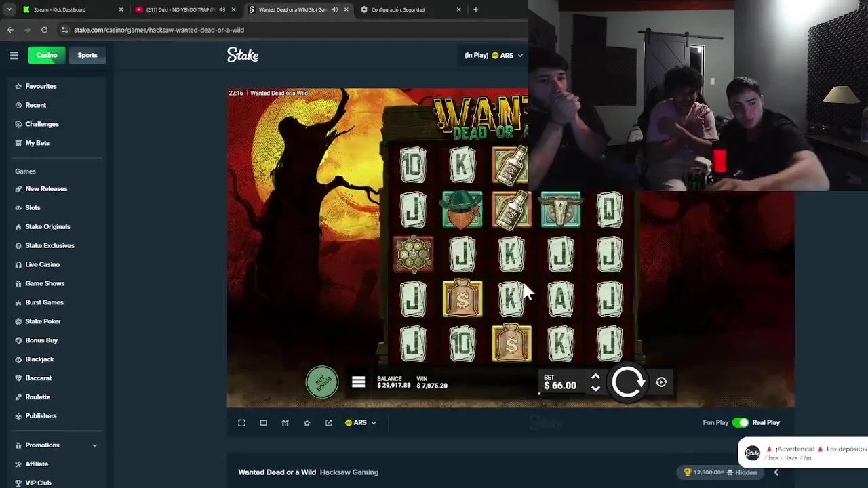Close the Configuración: Seguridad tab
The width and height of the screenshot is (868, 488).
(x=458, y=9)
